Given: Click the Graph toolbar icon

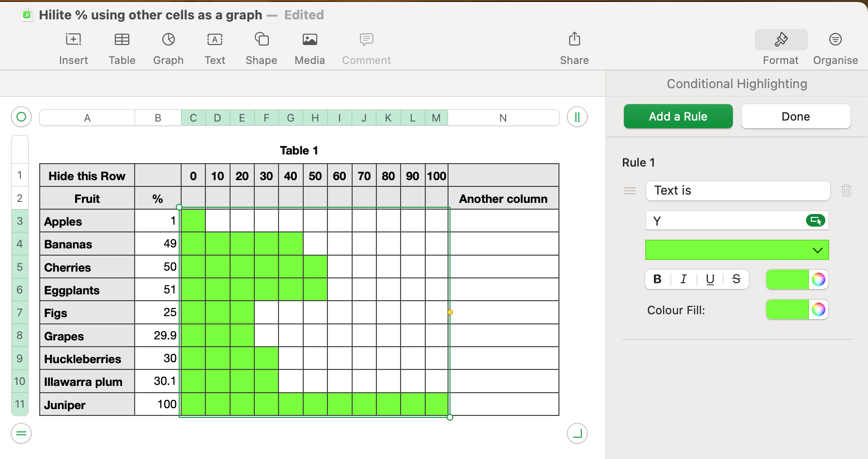Looking at the screenshot, I should pos(168,40).
